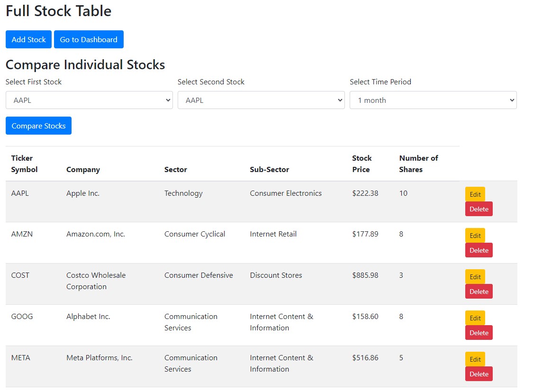Go to Dashboard
This screenshot has height=392, width=533.
89,39
